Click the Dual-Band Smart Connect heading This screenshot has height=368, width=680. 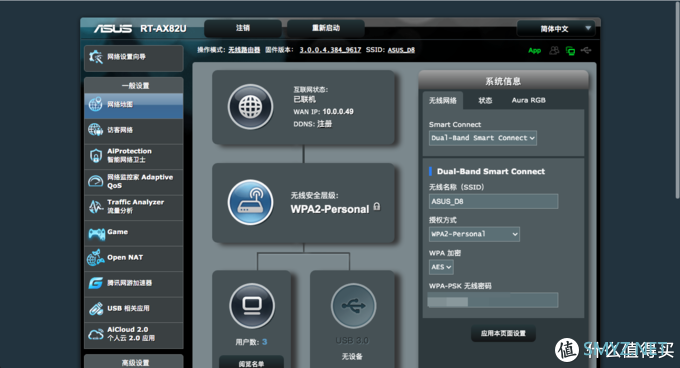[x=491, y=172]
